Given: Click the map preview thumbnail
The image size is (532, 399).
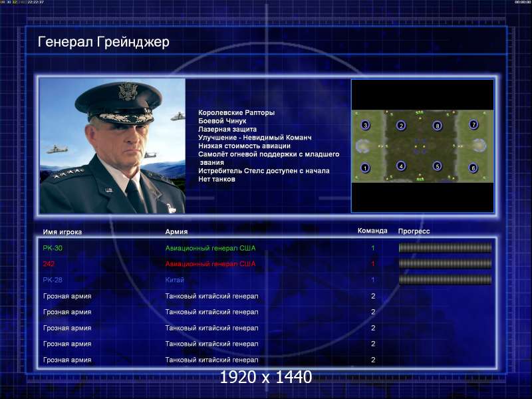Looking at the screenshot, I should (422, 146).
